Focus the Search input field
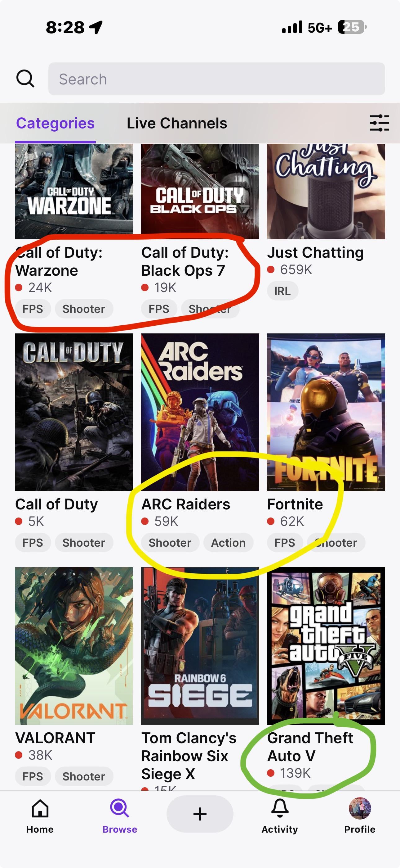 coord(216,79)
